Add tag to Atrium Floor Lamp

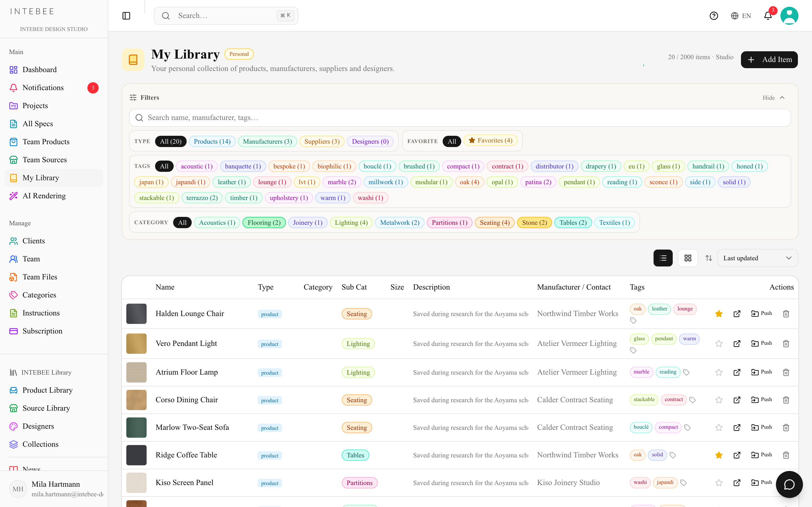[x=686, y=373]
